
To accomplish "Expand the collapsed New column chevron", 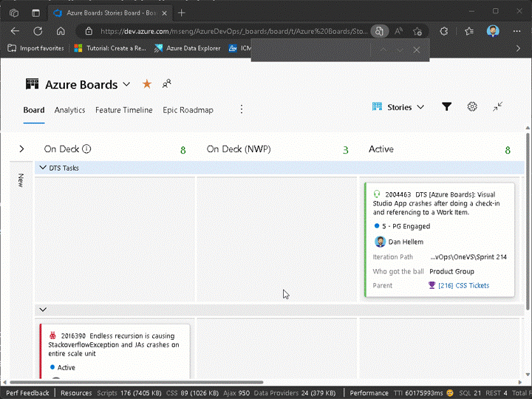I will (x=21, y=149).
